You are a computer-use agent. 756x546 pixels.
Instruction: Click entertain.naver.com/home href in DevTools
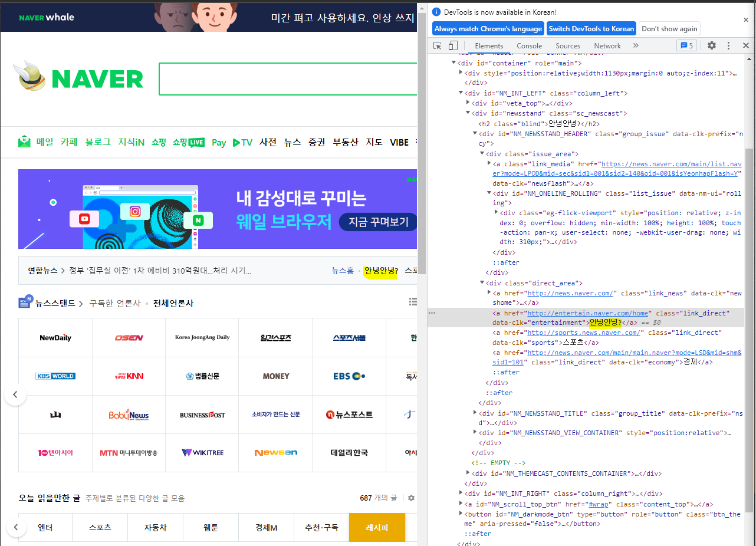pos(588,313)
